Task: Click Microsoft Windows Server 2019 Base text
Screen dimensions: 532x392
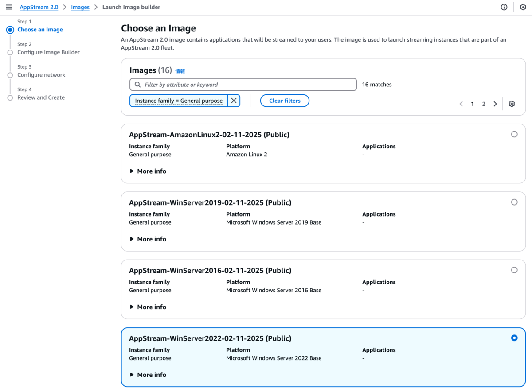Action: 274,222
